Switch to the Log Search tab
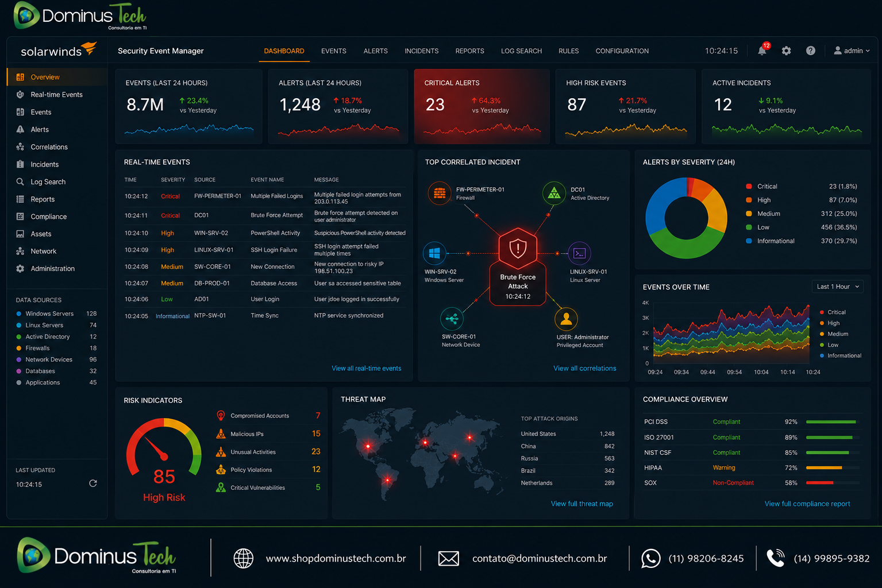Screen dimensions: 882x588 (x=521, y=51)
